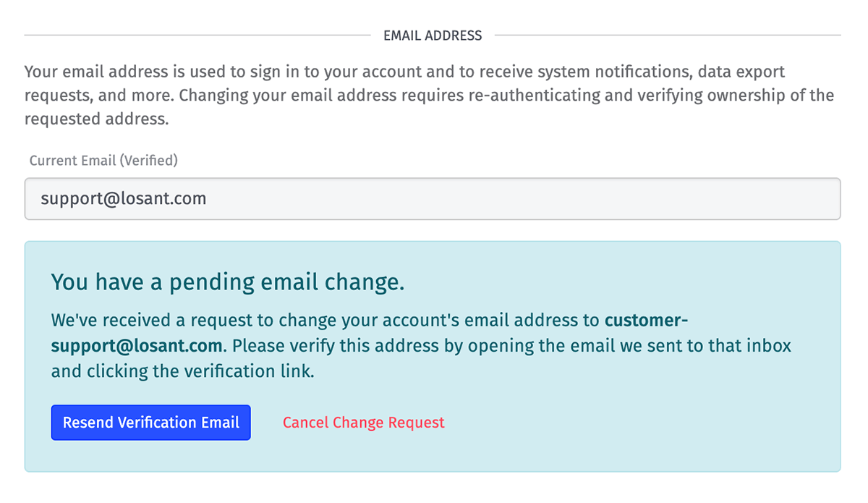
Task: Click the word "Verified" in the label
Action: click(x=150, y=161)
